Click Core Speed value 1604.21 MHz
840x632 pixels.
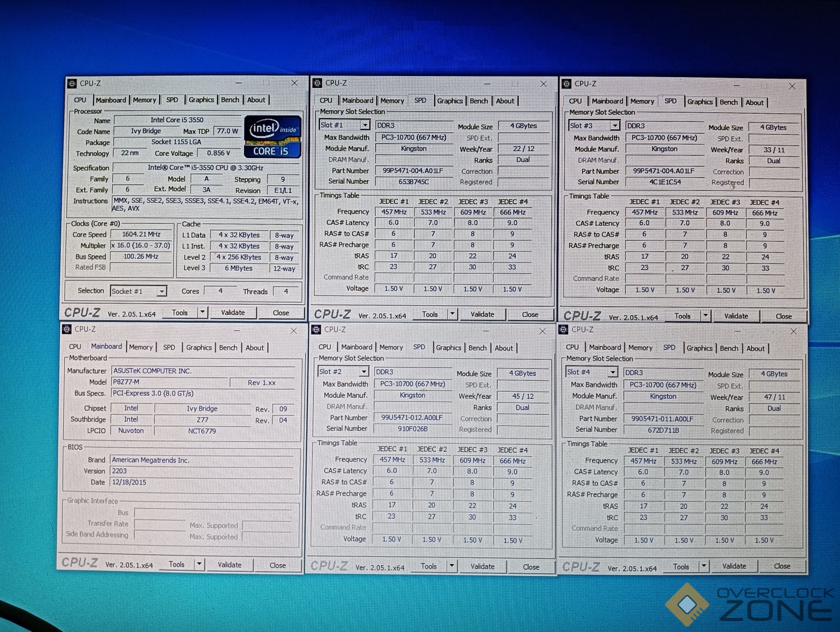tap(141, 234)
